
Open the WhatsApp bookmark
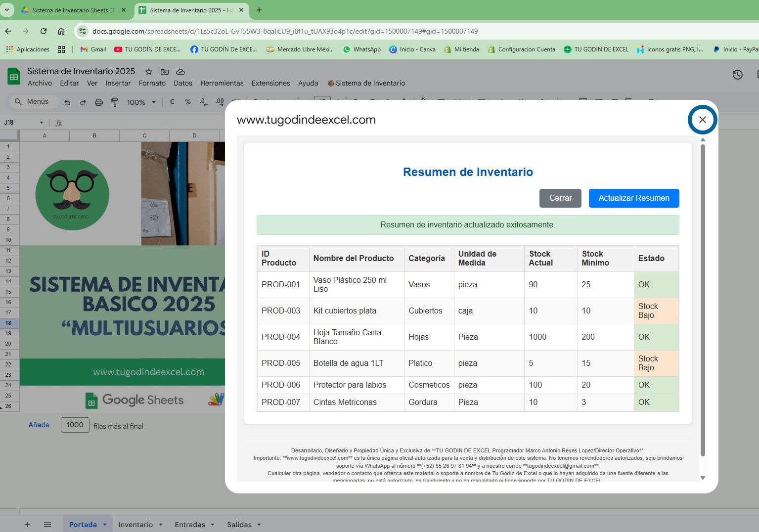tap(361, 49)
